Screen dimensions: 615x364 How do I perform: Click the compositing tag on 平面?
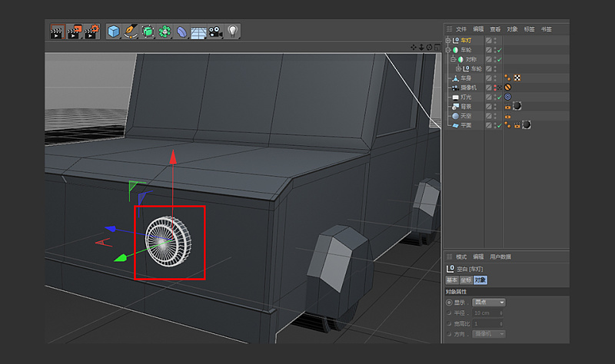click(x=517, y=125)
